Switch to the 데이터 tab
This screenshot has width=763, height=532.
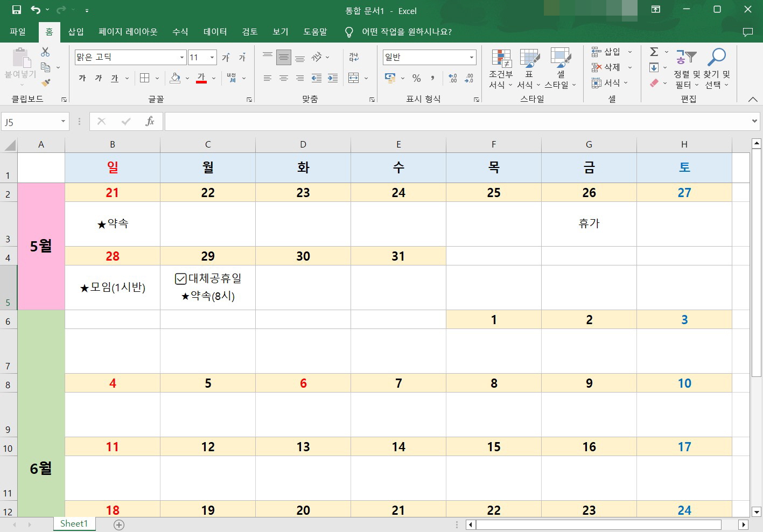[215, 32]
